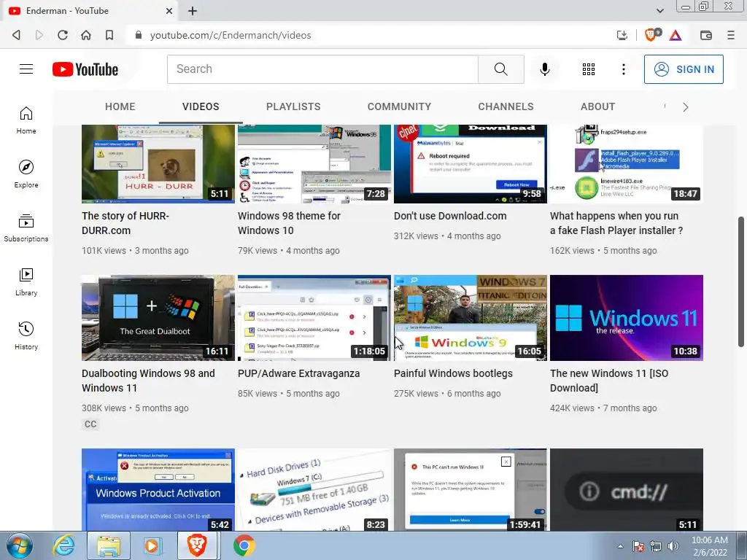This screenshot has width=747, height=560.
Task: Switch to the PLAYLISTS tab
Action: point(293,106)
